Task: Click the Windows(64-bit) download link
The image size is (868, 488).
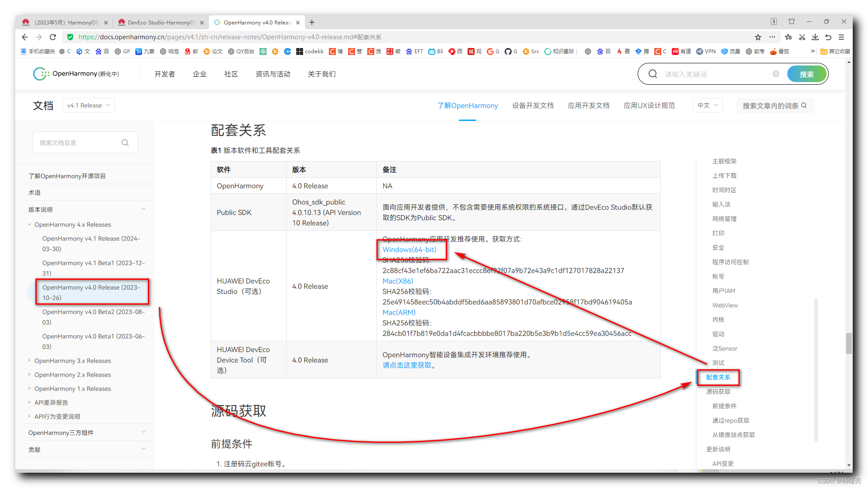Action: tap(410, 250)
